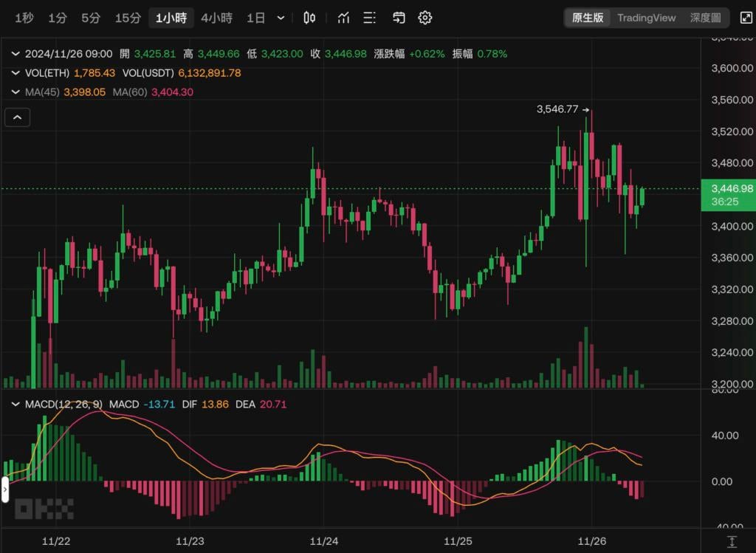Image resolution: width=756 pixels, height=553 pixels.
Task: Open the candlestick chart type selector
Action: point(310,18)
